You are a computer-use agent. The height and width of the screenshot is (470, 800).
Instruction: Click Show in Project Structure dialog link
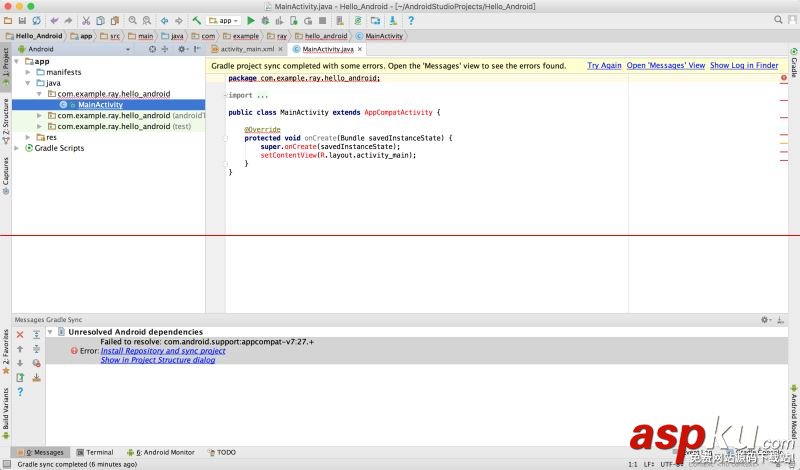[x=158, y=360]
